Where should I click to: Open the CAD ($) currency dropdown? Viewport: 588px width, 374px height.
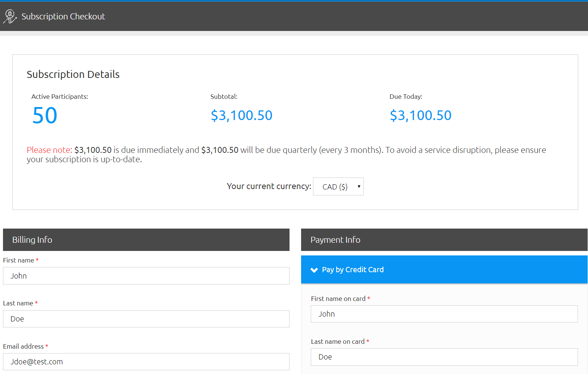tap(338, 186)
